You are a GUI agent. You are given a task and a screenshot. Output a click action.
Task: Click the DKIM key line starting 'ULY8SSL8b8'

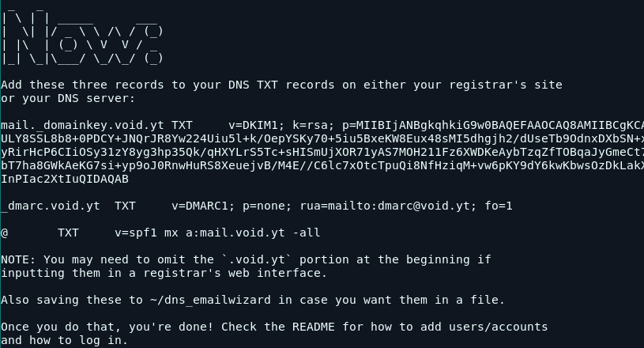tap(322, 139)
